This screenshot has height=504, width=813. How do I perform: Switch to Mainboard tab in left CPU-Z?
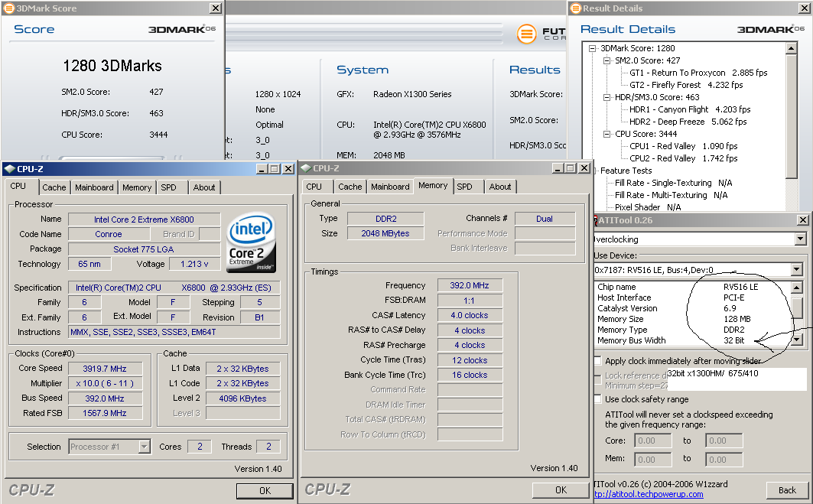pyautogui.click(x=94, y=187)
